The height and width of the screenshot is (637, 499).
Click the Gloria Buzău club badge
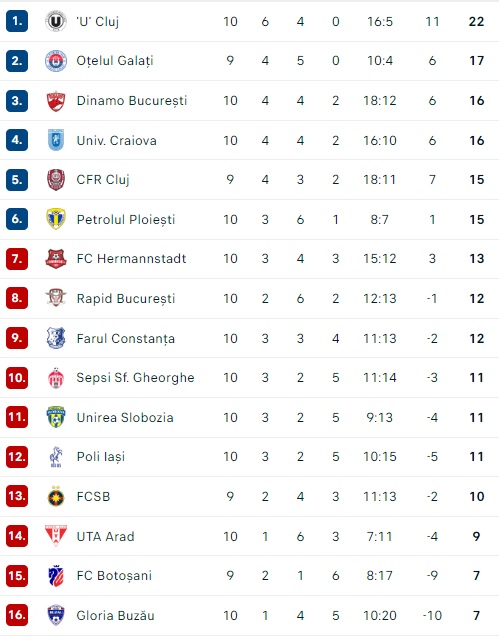[x=56, y=615]
